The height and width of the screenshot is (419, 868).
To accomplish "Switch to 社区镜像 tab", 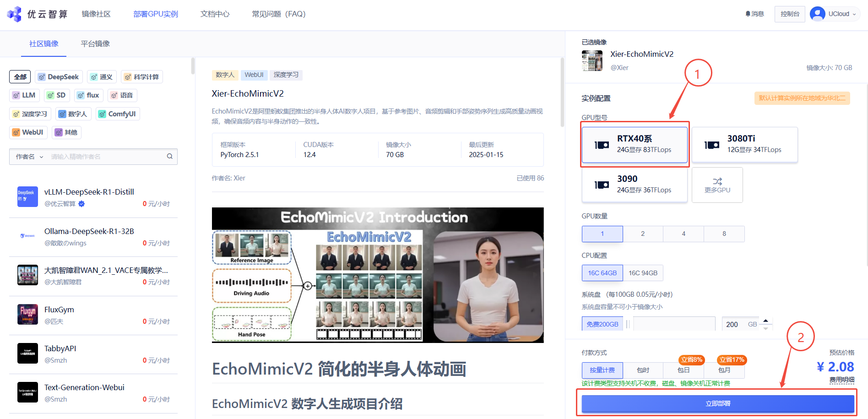I will pyautogui.click(x=44, y=44).
